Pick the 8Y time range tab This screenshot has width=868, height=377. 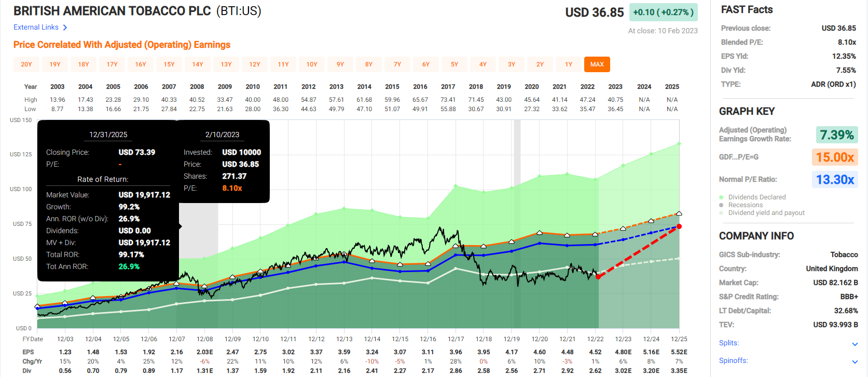(x=369, y=64)
